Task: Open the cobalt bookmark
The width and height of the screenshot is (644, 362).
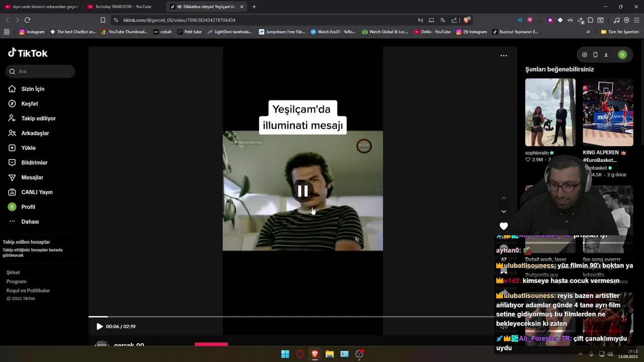Action: pyautogui.click(x=163, y=32)
